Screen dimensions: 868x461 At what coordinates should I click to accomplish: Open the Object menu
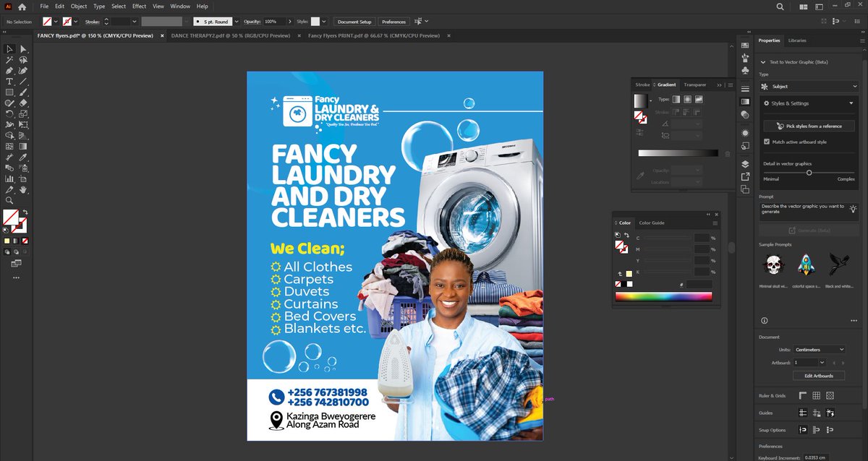[79, 7]
